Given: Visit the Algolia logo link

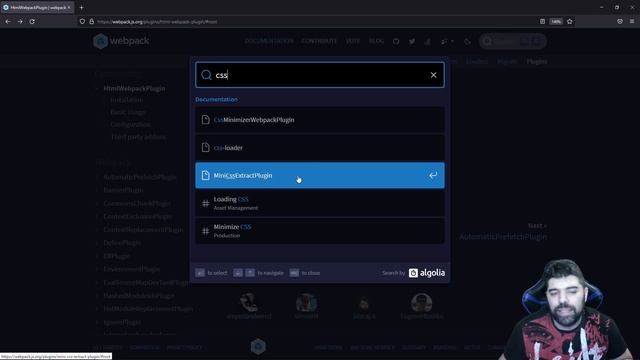Looking at the screenshot, I should [x=427, y=273].
